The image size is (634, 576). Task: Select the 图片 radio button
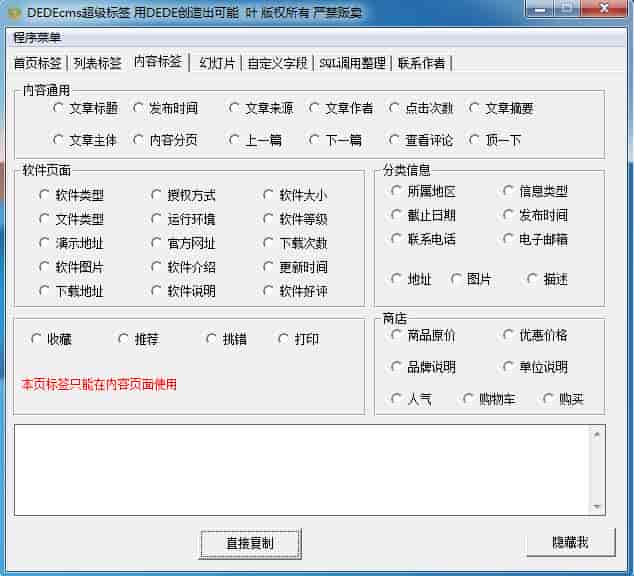click(x=471, y=279)
